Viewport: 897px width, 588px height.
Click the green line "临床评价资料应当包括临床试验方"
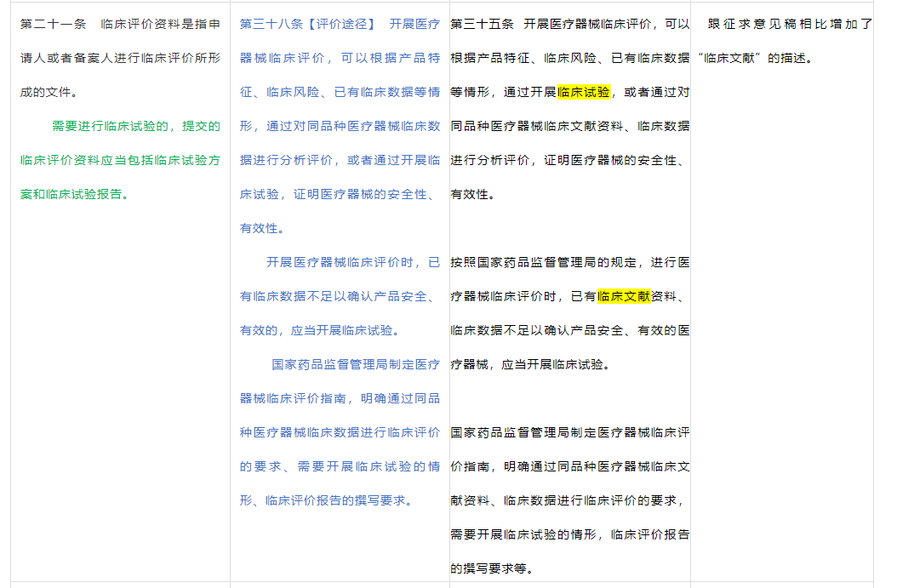coord(120,160)
